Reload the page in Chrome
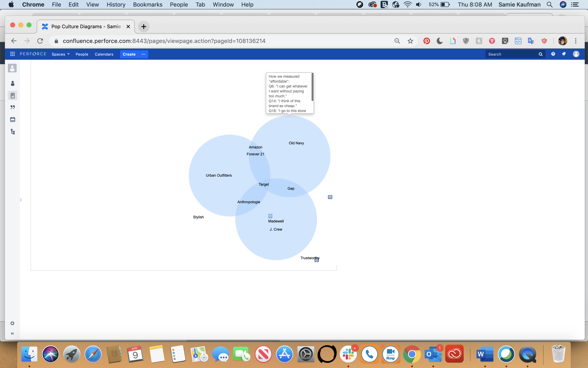 point(40,41)
